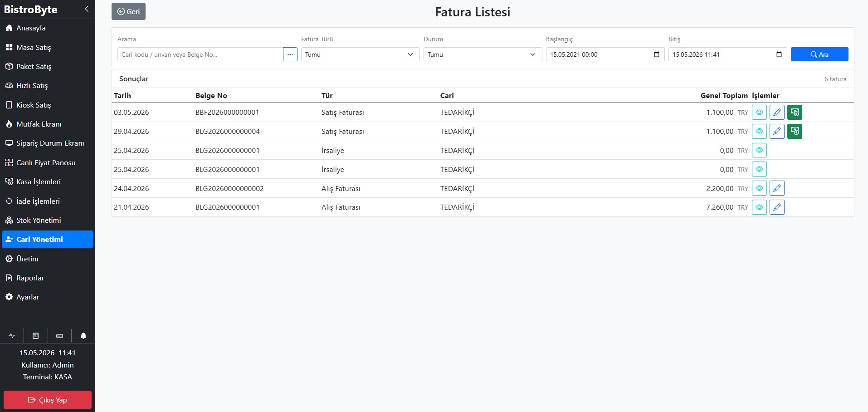Click belge no BLG2026000000004
The width and height of the screenshot is (868, 412).
[228, 132]
